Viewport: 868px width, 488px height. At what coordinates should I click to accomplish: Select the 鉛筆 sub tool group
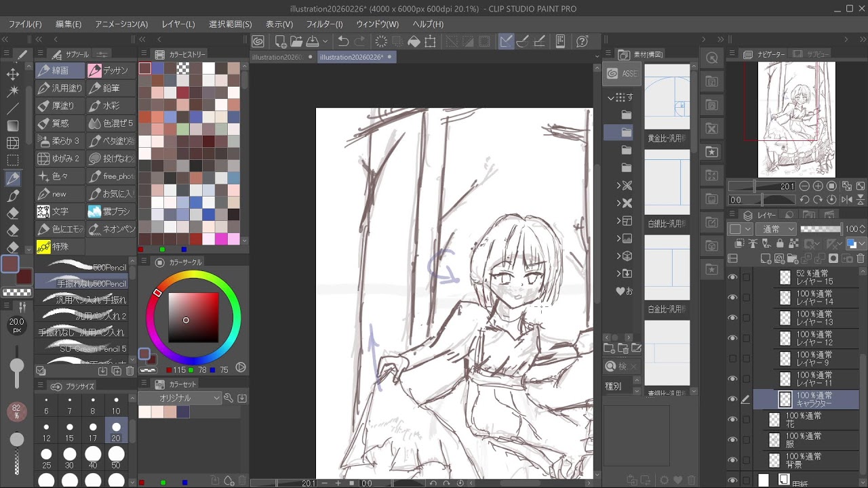coord(111,87)
